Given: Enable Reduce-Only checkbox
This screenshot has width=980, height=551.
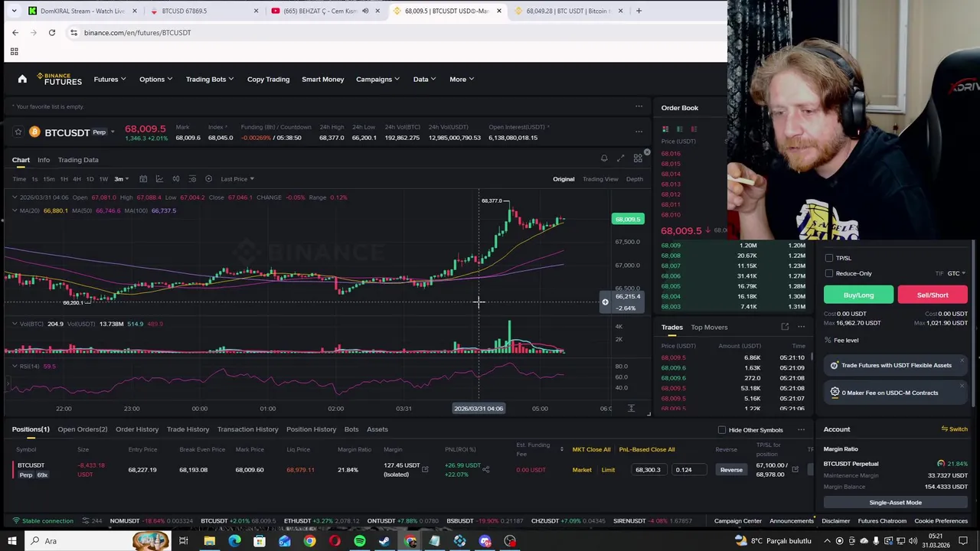Looking at the screenshot, I should [x=829, y=273].
